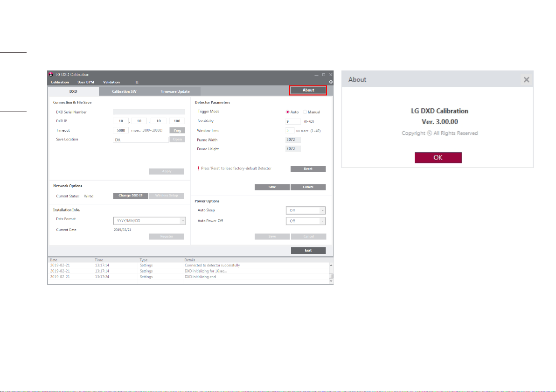Click the last DXD IP octet field showing 100
556x392 pixels.
(177, 121)
